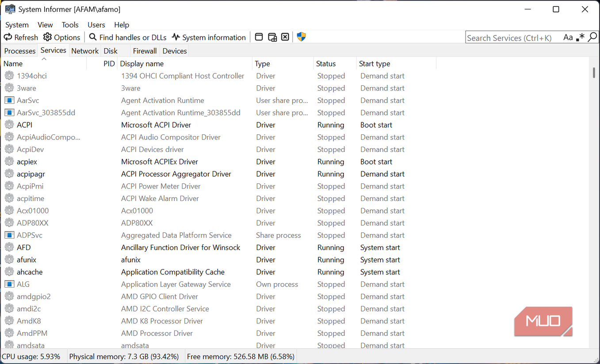Viewport: 600px width, 364px height.
Task: Select the ACPI service row by its name
Action: pos(25,125)
